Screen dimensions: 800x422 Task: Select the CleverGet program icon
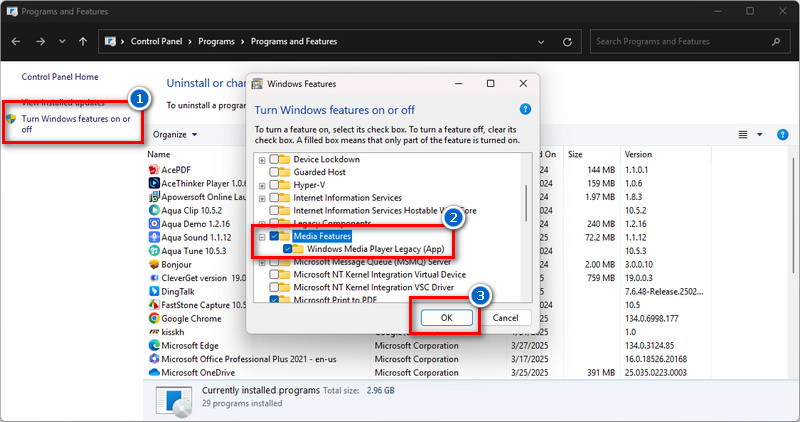(x=154, y=278)
